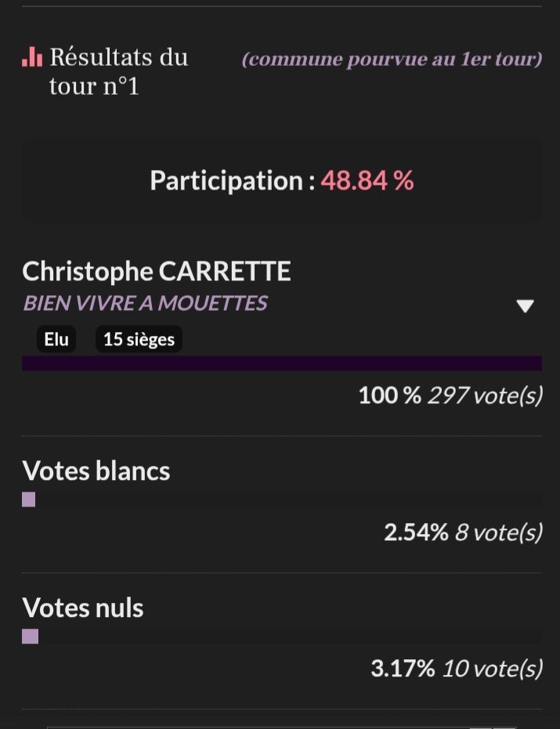Click the "10 vote(s)" null count
Screen dimensions: 560x729
[492, 669]
